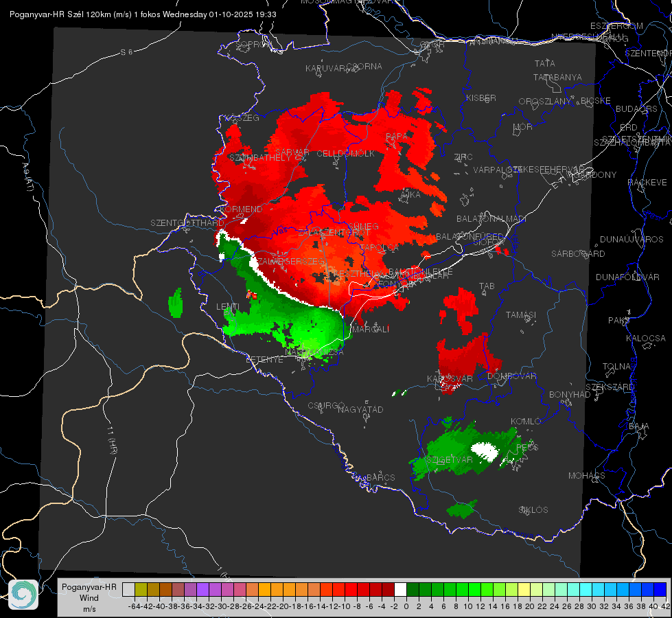Image resolution: width=672 pixels, height=618 pixels.
Task: Click the MOR city label
Action: (x=523, y=126)
